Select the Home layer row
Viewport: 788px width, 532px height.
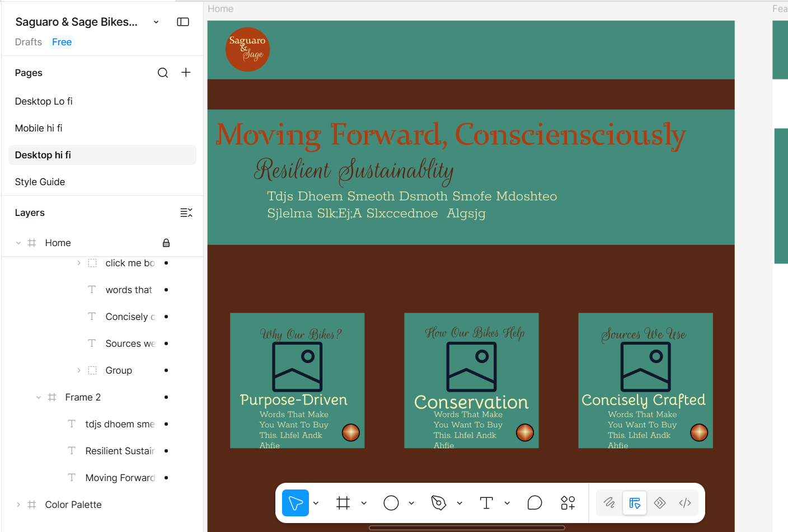(102, 243)
